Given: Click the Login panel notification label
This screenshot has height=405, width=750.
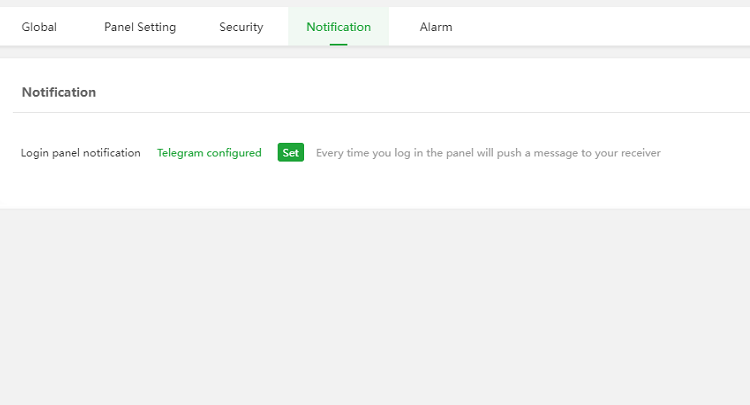Looking at the screenshot, I should [81, 153].
